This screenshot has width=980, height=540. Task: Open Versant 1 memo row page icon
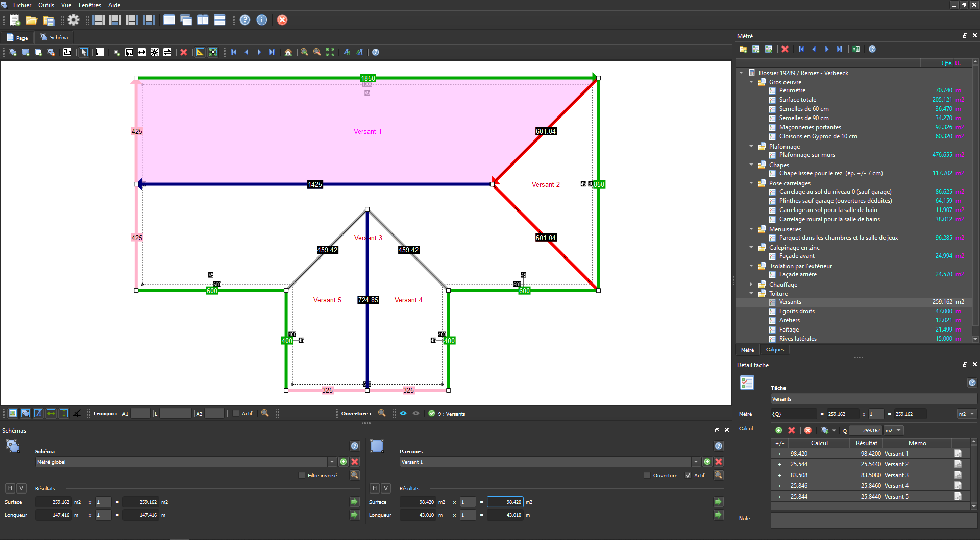(958, 453)
